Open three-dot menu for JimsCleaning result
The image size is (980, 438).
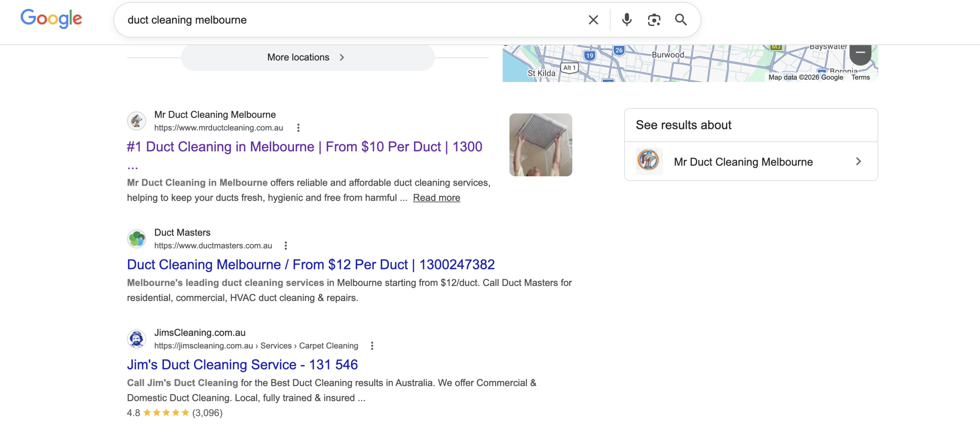(372, 346)
